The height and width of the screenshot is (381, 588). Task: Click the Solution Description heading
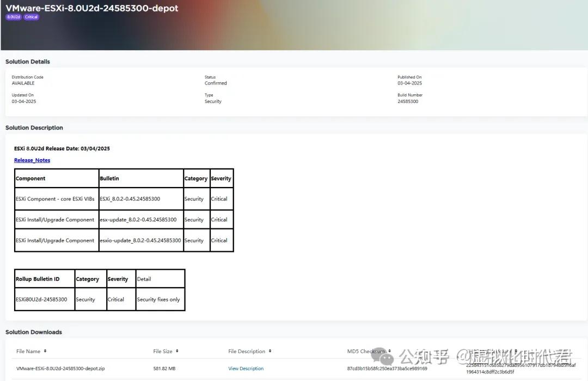(x=34, y=128)
